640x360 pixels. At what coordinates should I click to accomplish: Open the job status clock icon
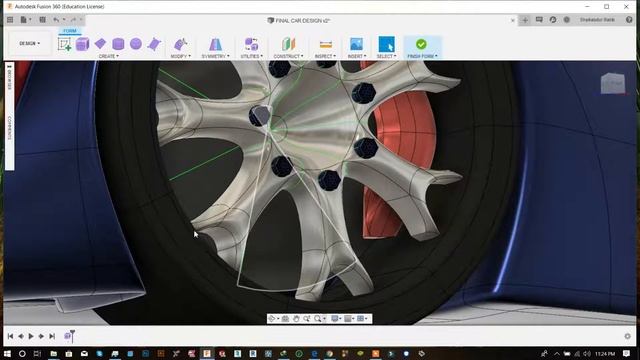coord(553,20)
